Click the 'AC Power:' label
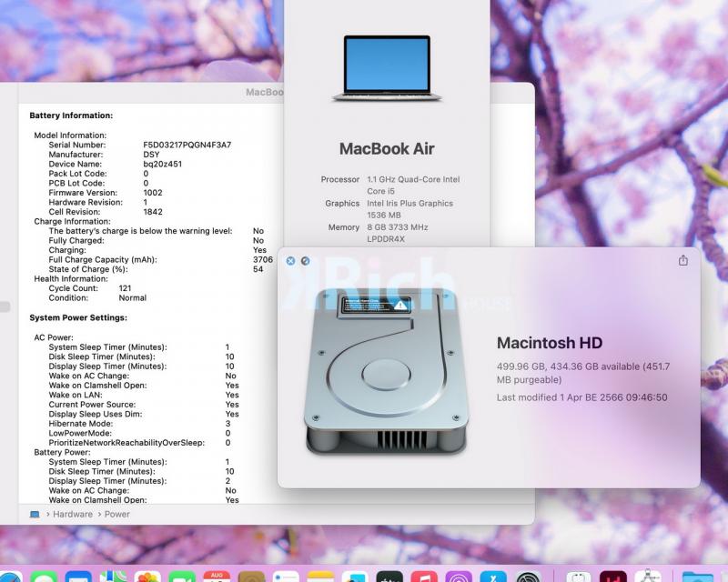 (54, 337)
